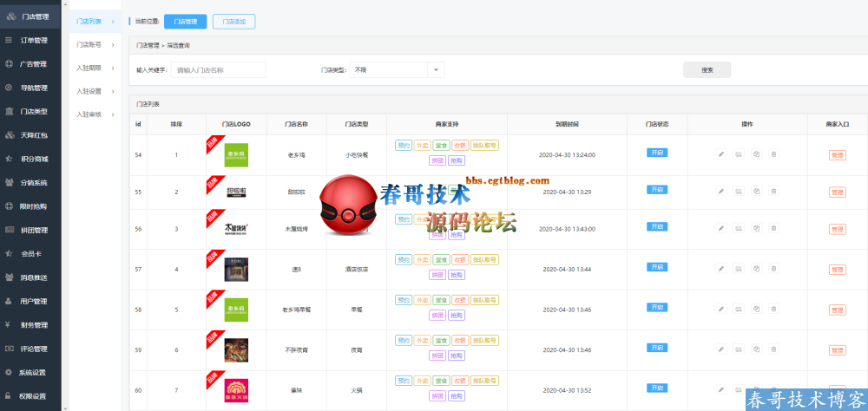Click expiry time 2020-04-30 13:24:00

point(567,155)
